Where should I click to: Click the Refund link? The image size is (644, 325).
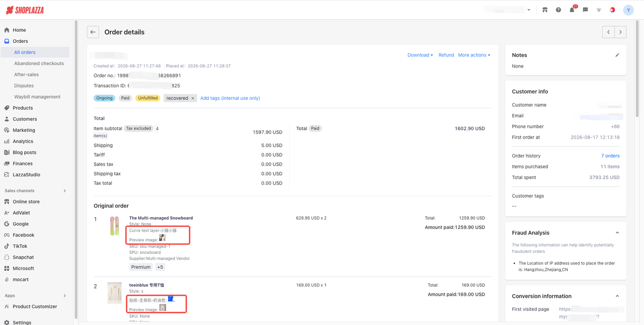pyautogui.click(x=446, y=55)
